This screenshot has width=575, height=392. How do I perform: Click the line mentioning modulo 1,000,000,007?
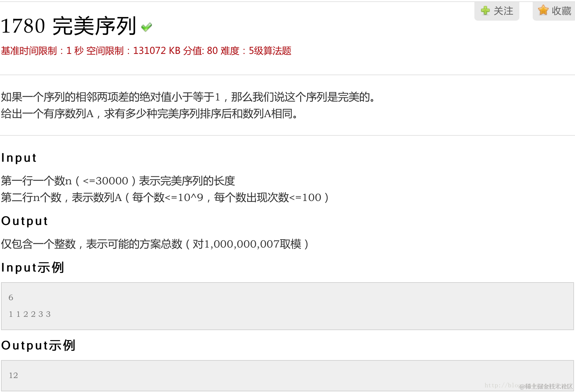point(155,244)
